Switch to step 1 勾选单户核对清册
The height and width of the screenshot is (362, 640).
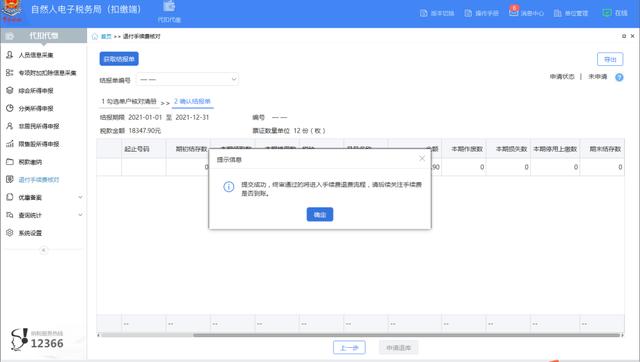[129, 101]
